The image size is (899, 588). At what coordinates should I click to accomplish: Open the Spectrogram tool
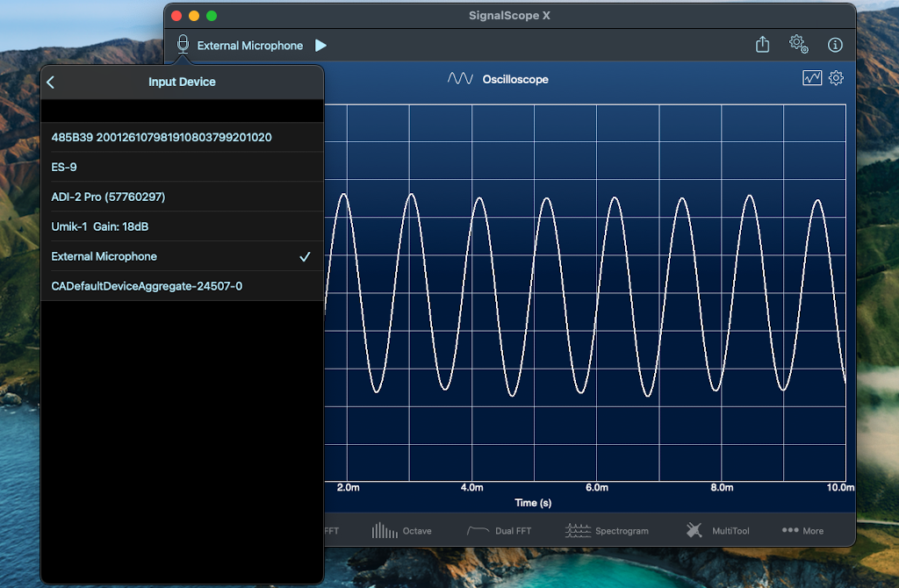(607, 531)
